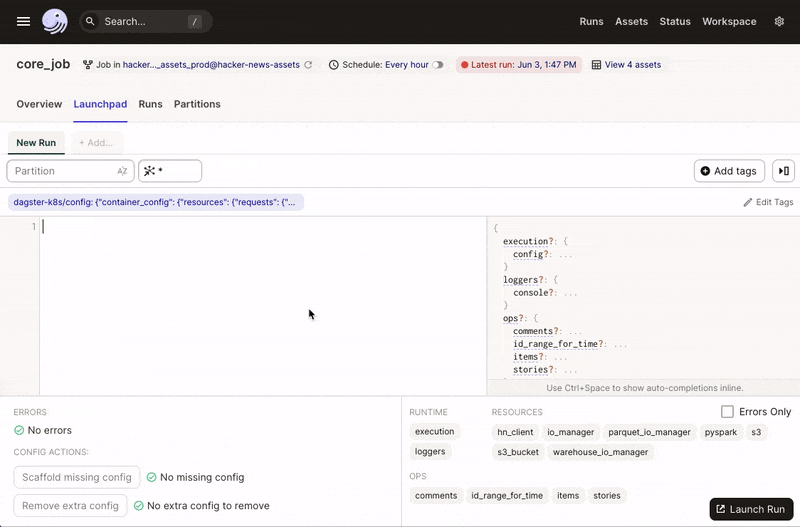Click the View 4 assets table icon
Screen dimensions: 800x527
click(596, 65)
